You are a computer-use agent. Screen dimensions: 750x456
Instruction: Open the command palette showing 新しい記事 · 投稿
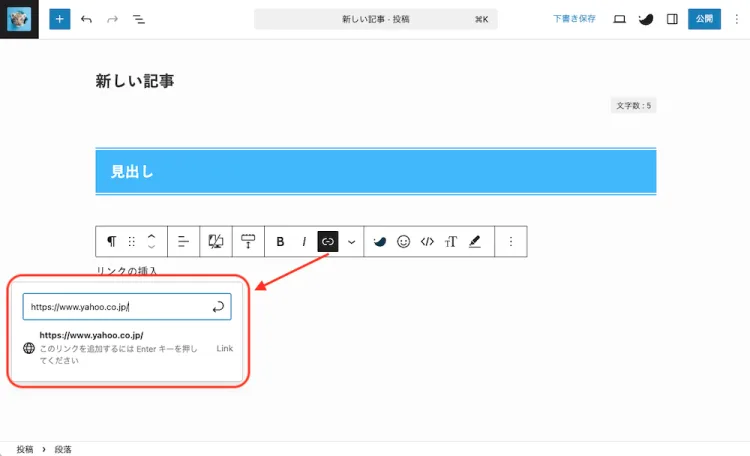coord(375,19)
